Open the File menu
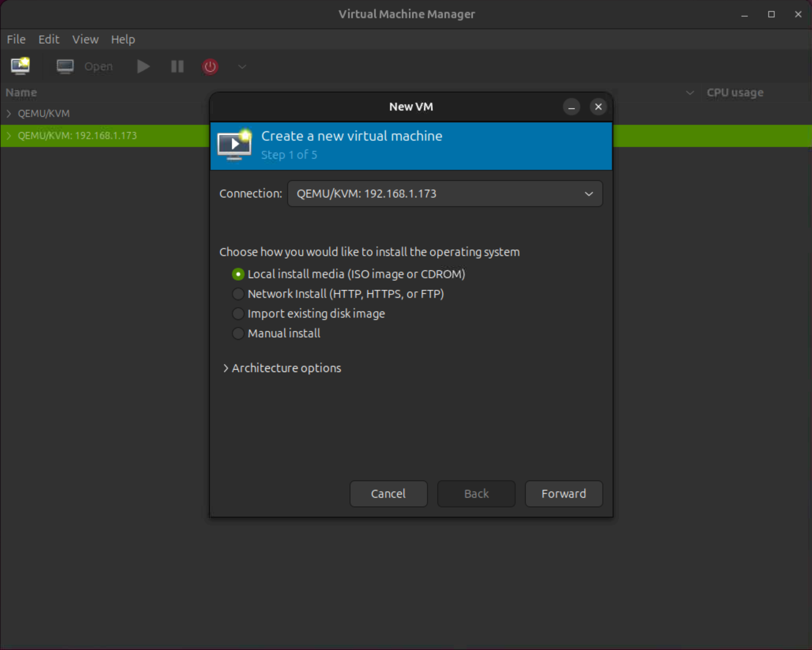The image size is (812, 650). (x=16, y=39)
